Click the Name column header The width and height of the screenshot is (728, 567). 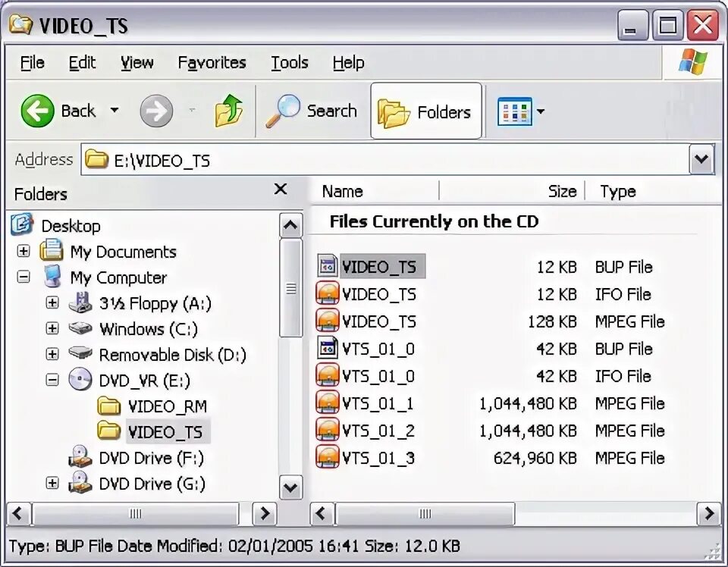click(340, 191)
